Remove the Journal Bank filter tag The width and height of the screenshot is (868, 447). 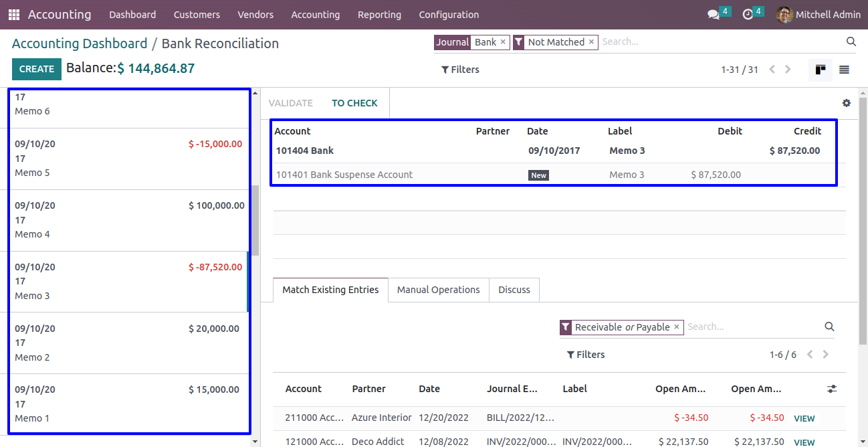coord(503,42)
